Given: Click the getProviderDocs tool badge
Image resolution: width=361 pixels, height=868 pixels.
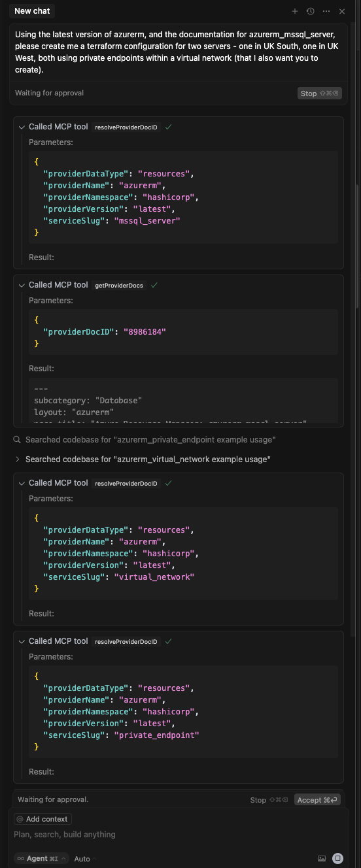Looking at the screenshot, I should click(119, 286).
